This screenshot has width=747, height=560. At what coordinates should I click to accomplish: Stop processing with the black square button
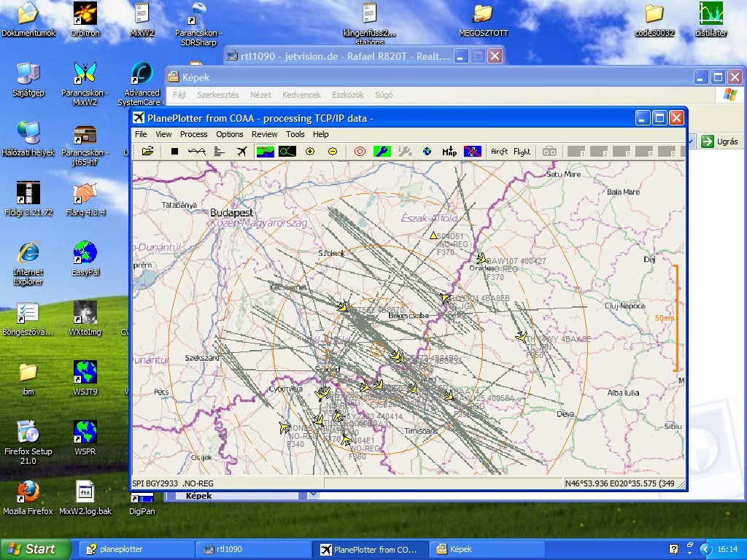pyautogui.click(x=174, y=152)
